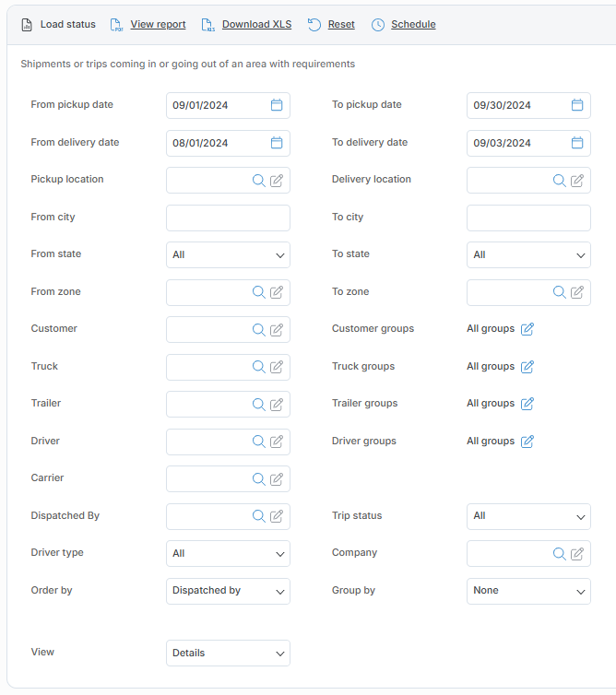Click the From pickup date value 09/01/2024

[x=200, y=105]
